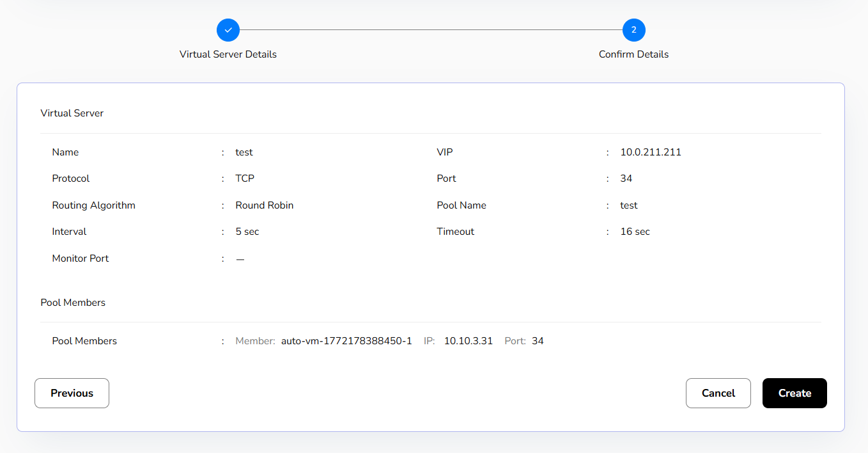Image resolution: width=868 pixels, height=453 pixels.
Task: Click the completed step checkmark circle
Action: point(228,30)
